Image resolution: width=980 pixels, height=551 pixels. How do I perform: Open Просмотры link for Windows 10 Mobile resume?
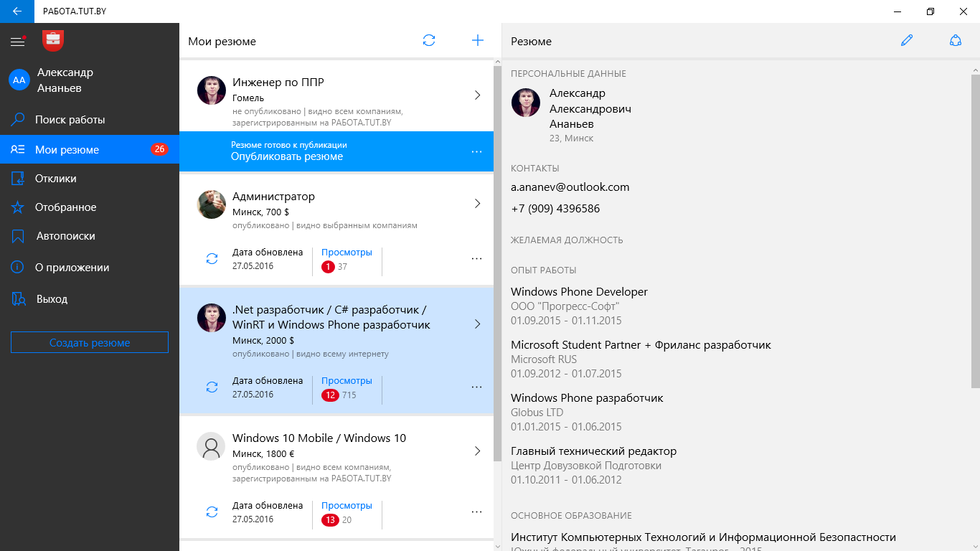click(347, 506)
